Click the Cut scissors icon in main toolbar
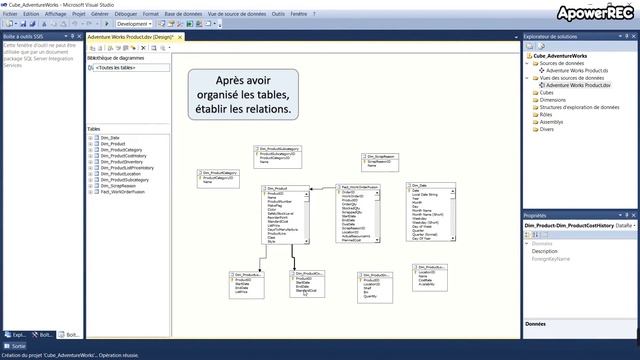The height and width of the screenshot is (360, 640). coord(44,24)
